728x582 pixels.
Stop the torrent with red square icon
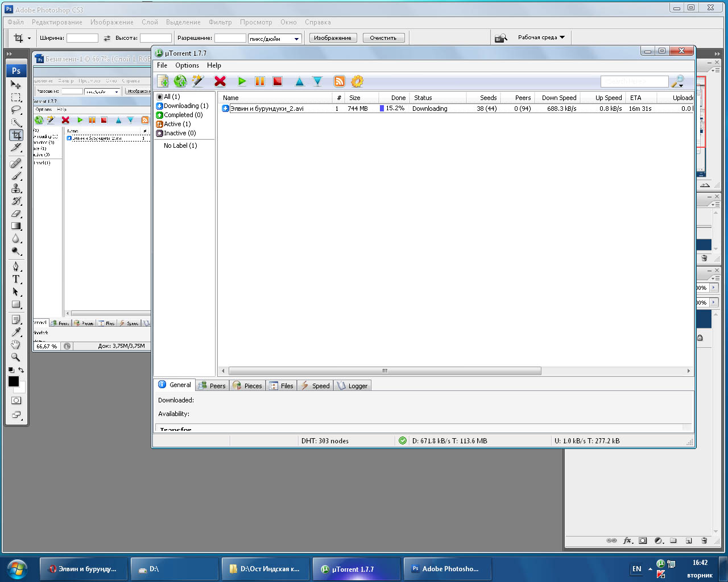click(278, 81)
